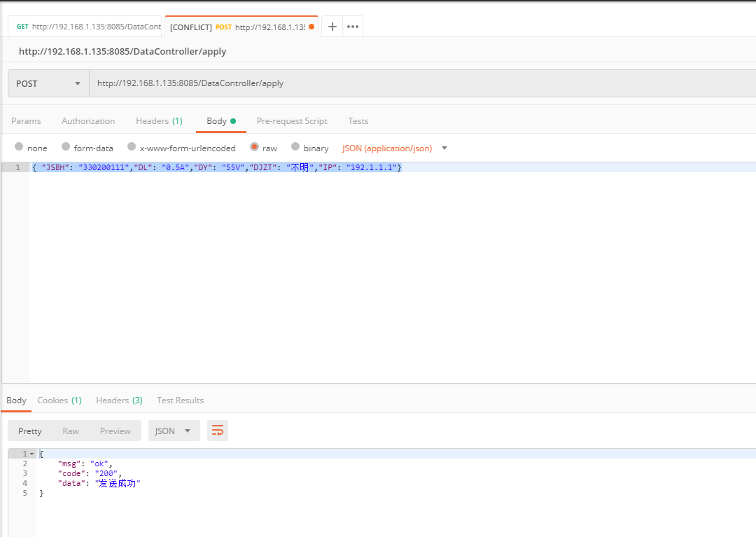
Task: Collapse response JSON fold arrow on line 1
Action: [x=31, y=454]
